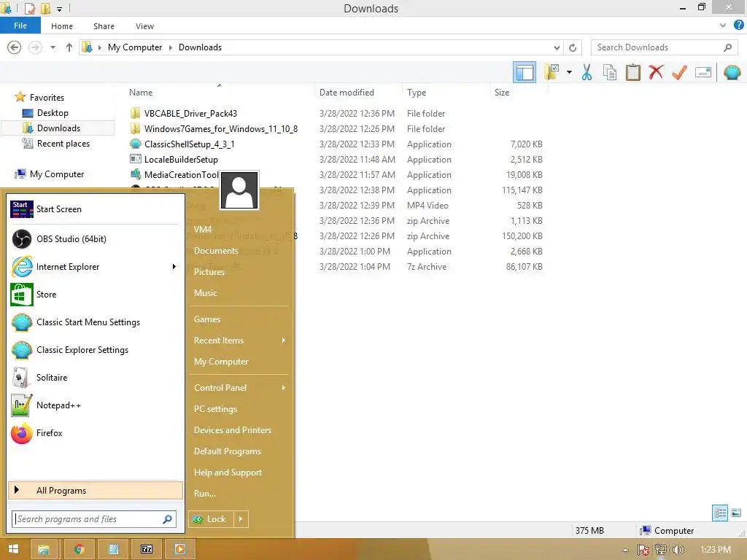This screenshot has height=560, width=747.
Task: Sort files by Date modified column
Action: 347,93
